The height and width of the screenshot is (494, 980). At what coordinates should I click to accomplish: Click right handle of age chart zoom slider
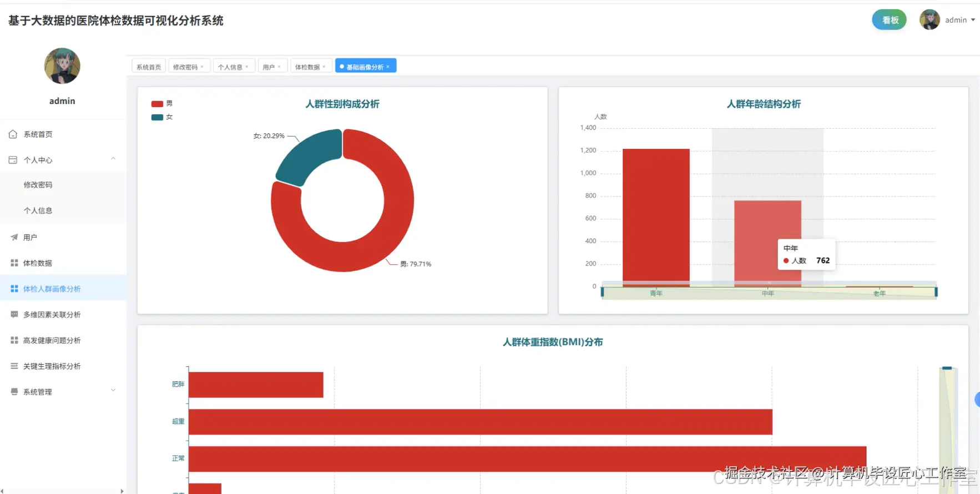[936, 292]
